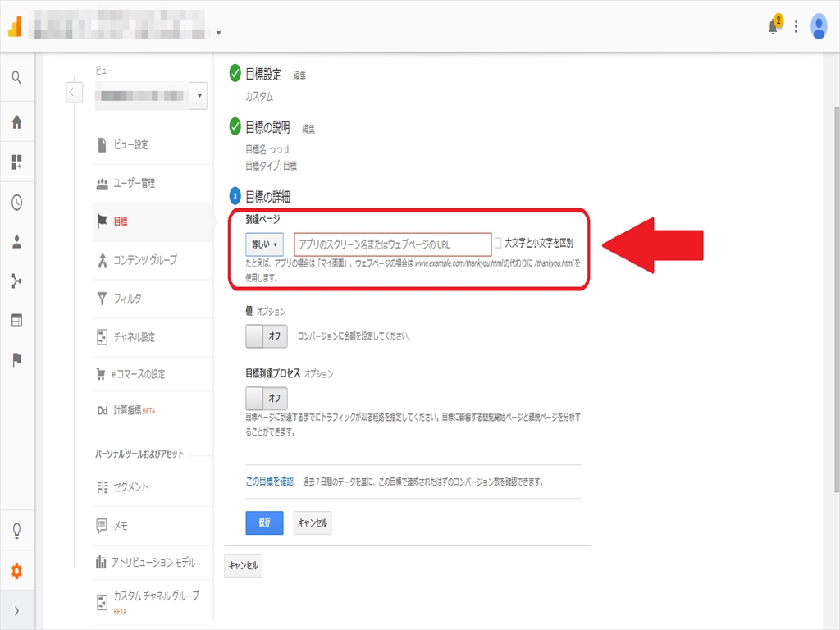Open the 等しい match type dropdown

coord(264,244)
